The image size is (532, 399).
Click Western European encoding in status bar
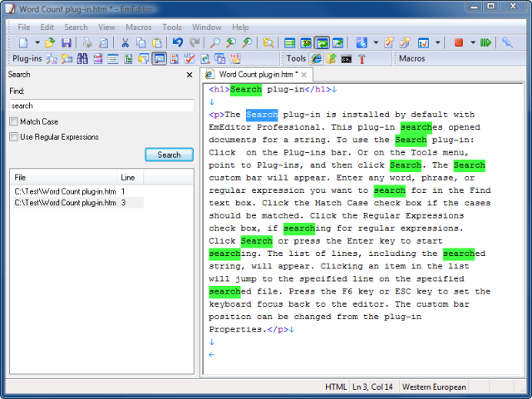pyautogui.click(x=434, y=387)
